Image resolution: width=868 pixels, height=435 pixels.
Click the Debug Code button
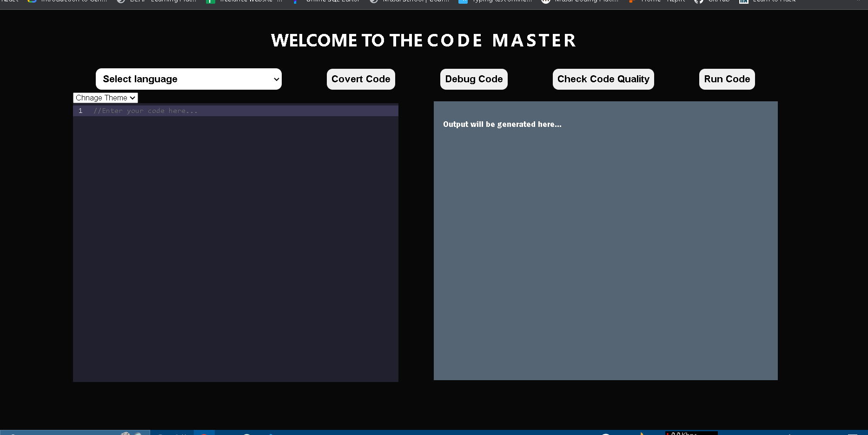coord(474,79)
